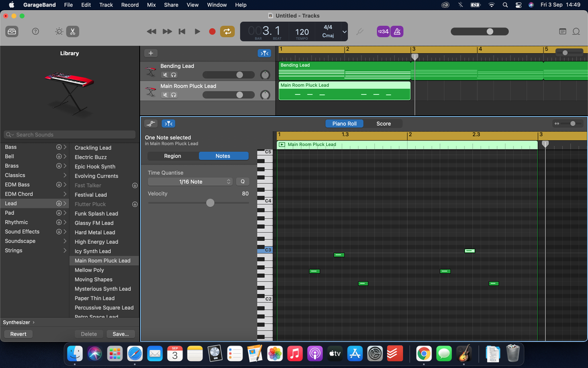Image resolution: width=588 pixels, height=368 pixels.
Task: Click Bending Lead pan knob
Action: point(265,75)
